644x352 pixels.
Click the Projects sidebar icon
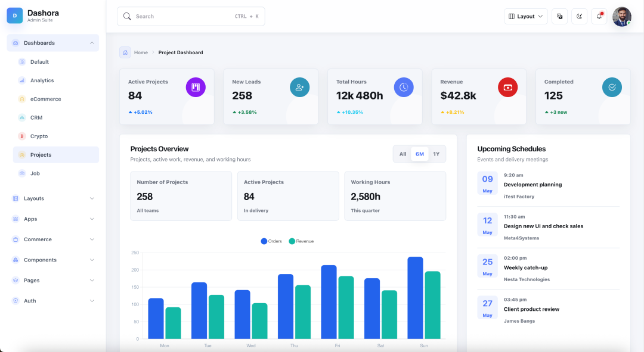click(x=22, y=155)
